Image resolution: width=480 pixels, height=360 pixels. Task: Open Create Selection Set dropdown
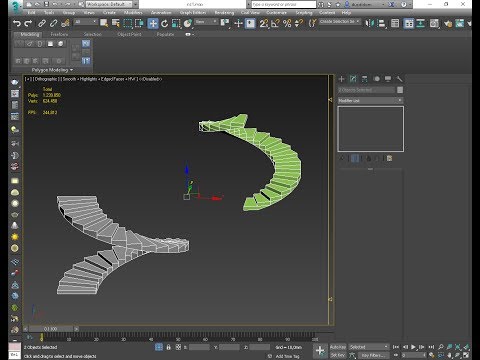(340, 22)
